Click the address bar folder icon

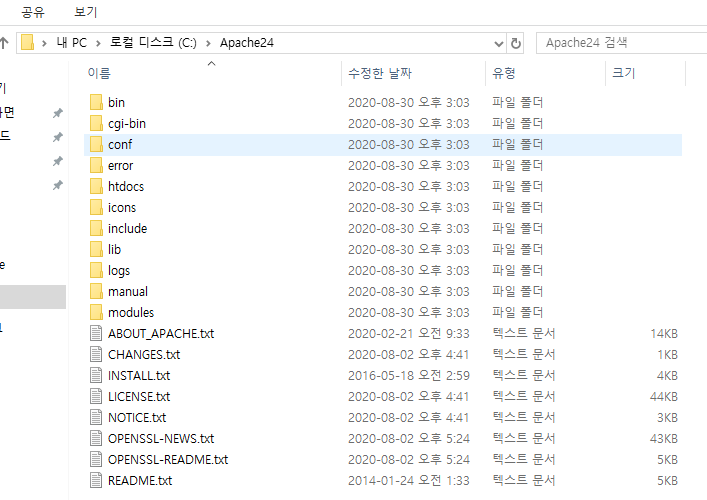pyautogui.click(x=28, y=42)
